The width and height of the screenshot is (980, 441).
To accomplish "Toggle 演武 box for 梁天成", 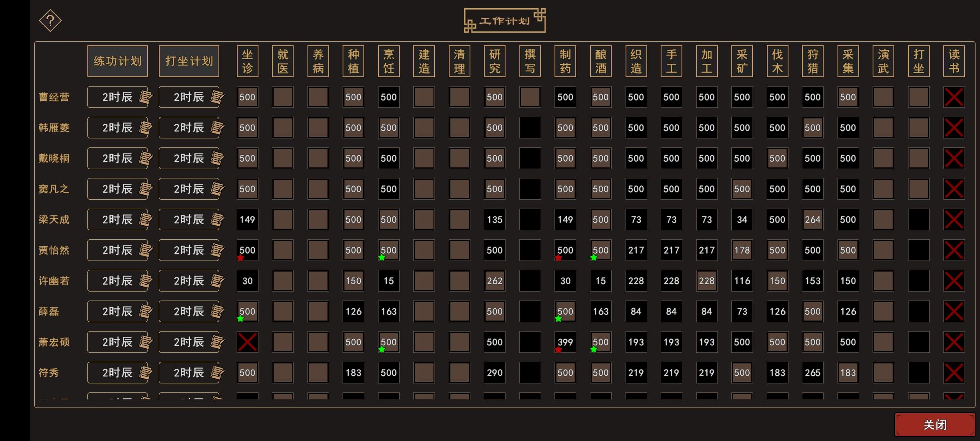I will [883, 220].
